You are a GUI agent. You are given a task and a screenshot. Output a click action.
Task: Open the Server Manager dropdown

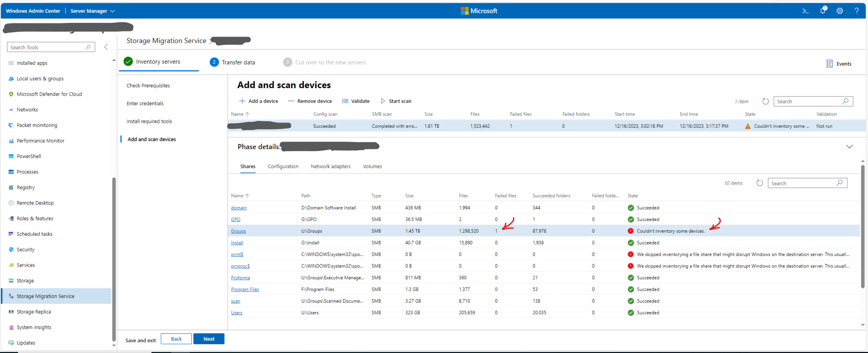tap(92, 11)
